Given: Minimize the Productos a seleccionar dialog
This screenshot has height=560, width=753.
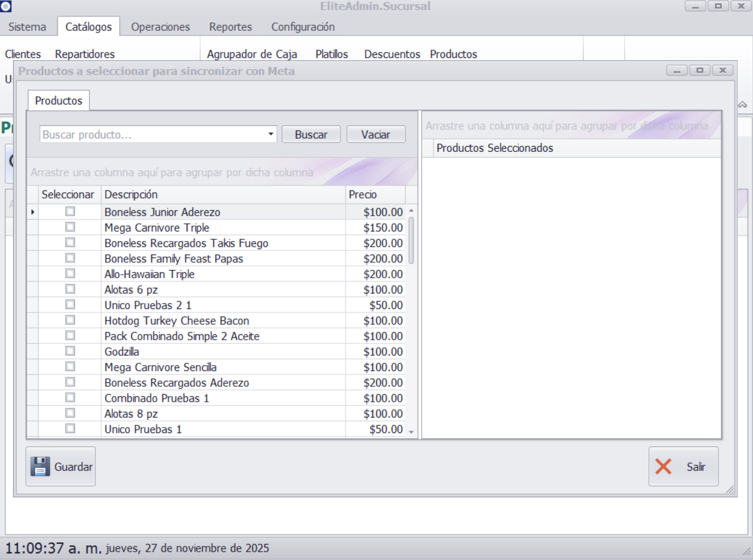Looking at the screenshot, I should 677,70.
